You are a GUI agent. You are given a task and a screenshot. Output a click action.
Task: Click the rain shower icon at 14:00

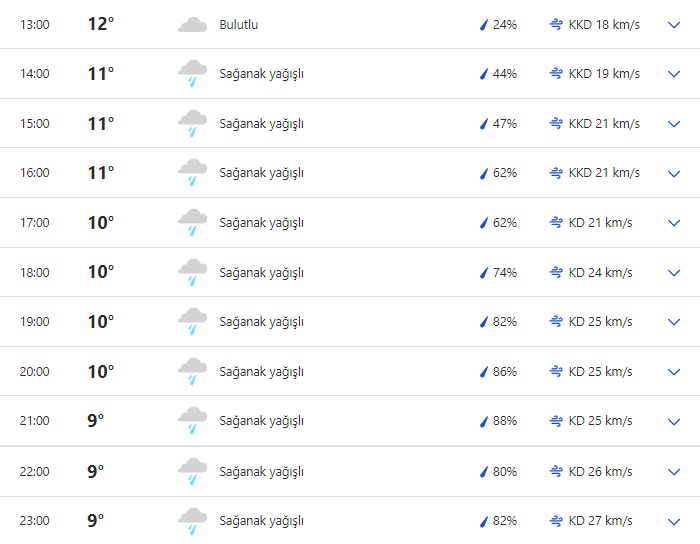(x=192, y=74)
